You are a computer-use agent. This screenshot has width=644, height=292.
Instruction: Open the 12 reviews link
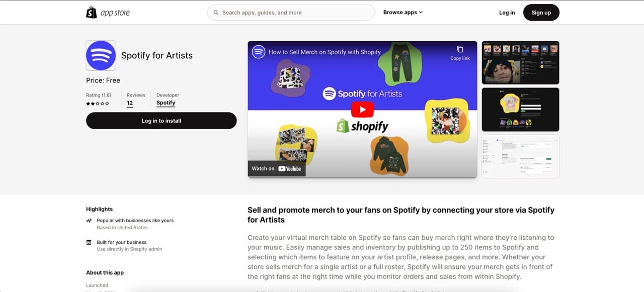[130, 103]
